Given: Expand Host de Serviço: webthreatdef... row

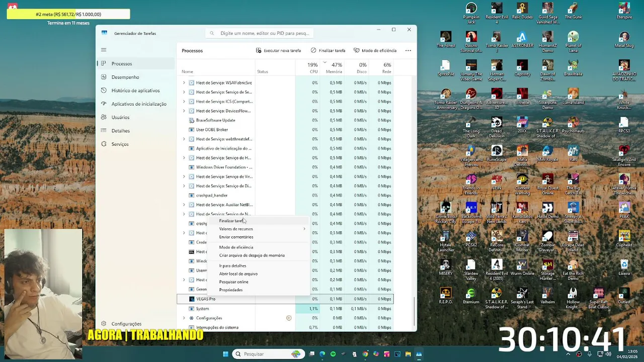Looking at the screenshot, I should (184, 139).
